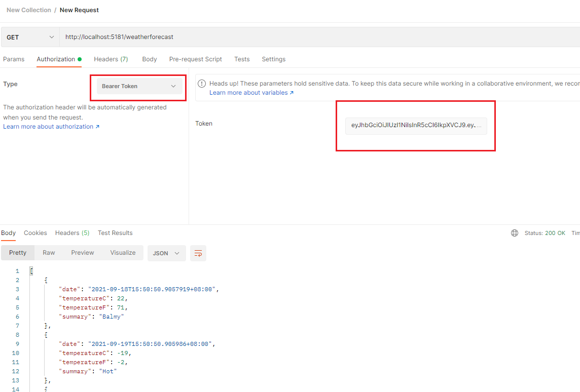580x392 pixels.
Task: Expand the Bearer Token type dropdown
Action: tap(139, 86)
